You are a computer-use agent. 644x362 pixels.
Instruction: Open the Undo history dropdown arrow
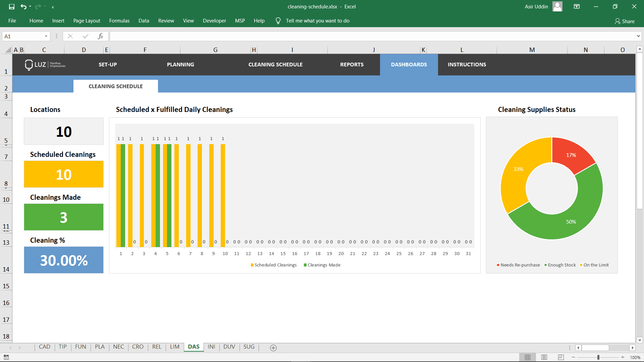tap(30, 6)
